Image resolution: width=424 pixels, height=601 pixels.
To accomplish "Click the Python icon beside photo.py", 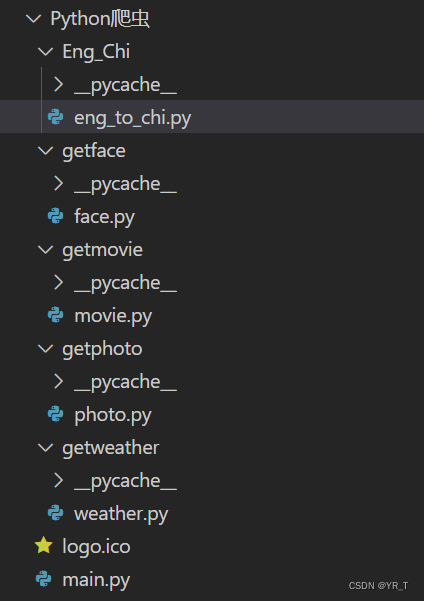I will pyautogui.click(x=56, y=414).
